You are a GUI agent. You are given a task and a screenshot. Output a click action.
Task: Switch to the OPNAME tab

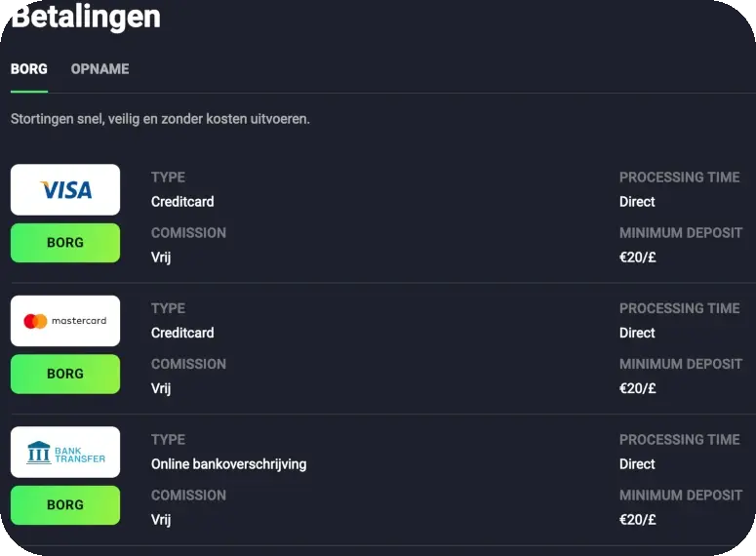click(x=99, y=69)
